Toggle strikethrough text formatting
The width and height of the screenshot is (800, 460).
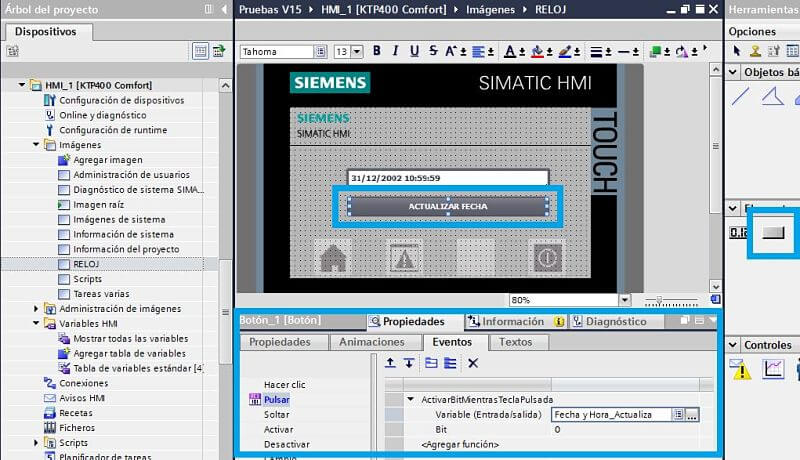433,51
